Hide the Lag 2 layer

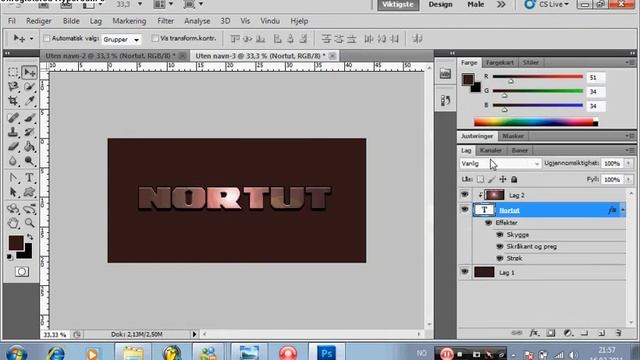(x=464, y=195)
